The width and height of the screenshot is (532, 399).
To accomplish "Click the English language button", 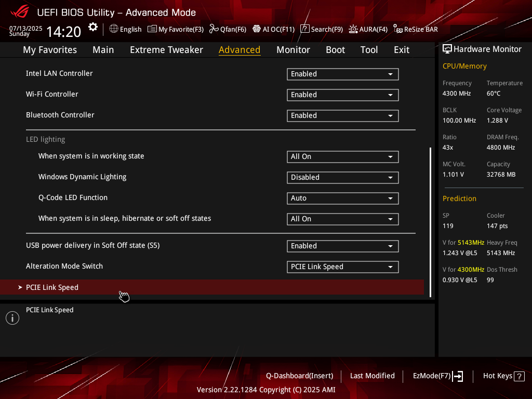I will click(125, 29).
